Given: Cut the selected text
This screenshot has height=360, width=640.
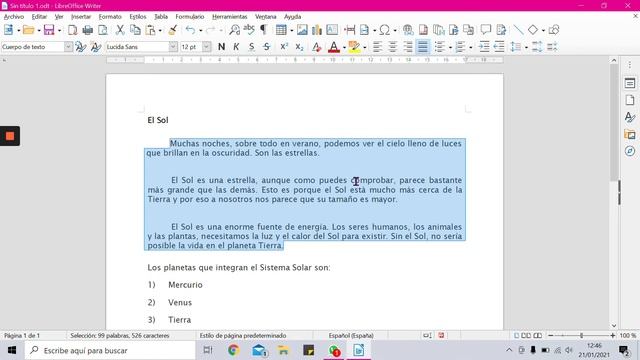Looking at the screenshot, I should (120, 30).
